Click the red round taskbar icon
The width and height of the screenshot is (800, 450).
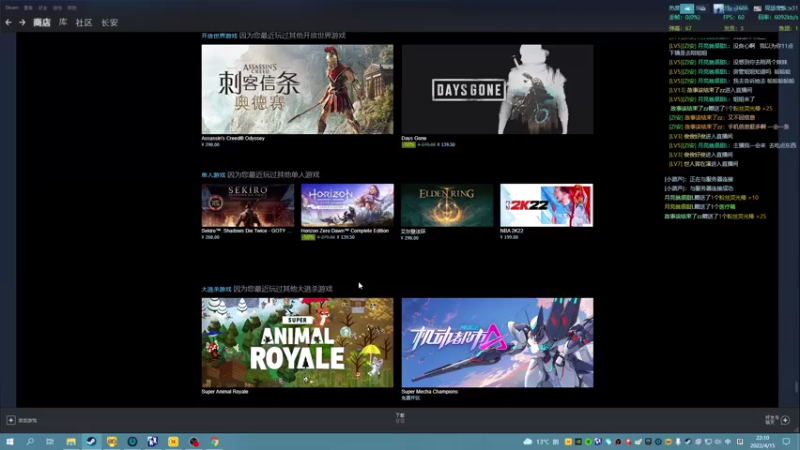pos(194,441)
